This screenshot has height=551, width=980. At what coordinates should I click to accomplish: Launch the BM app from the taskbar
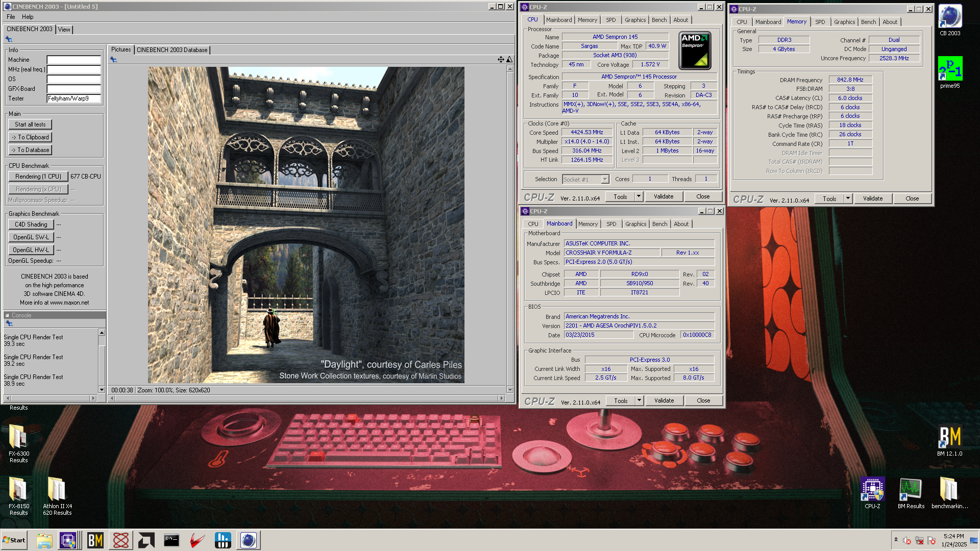95,540
